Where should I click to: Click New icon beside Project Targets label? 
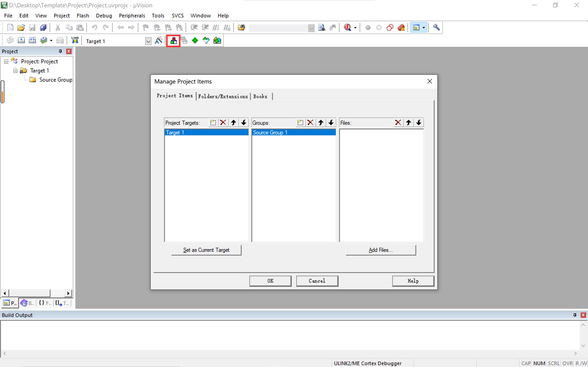pos(213,123)
